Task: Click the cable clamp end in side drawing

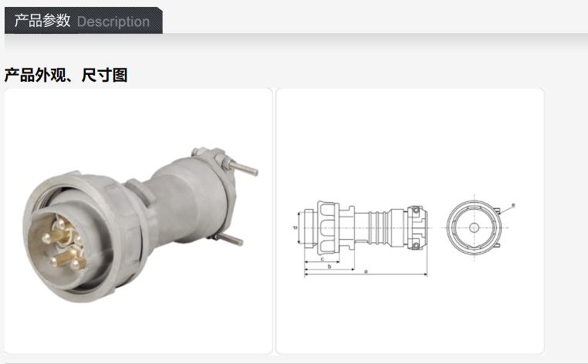Action: click(x=417, y=228)
